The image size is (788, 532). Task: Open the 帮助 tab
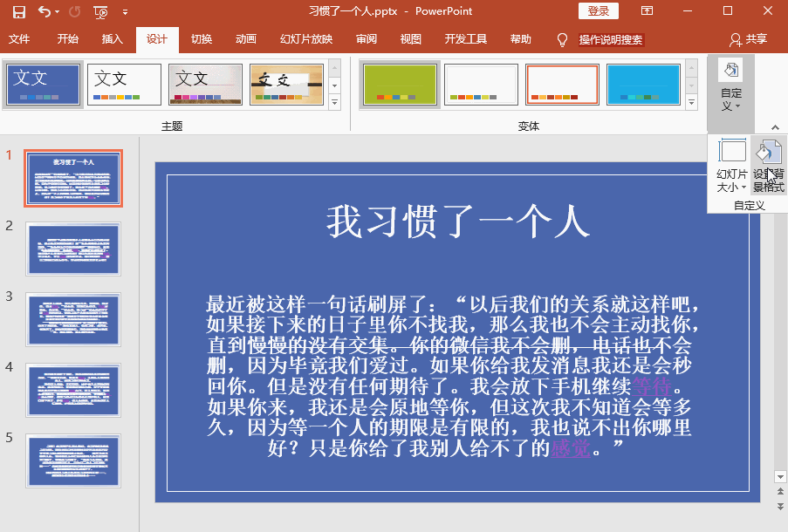click(521, 39)
